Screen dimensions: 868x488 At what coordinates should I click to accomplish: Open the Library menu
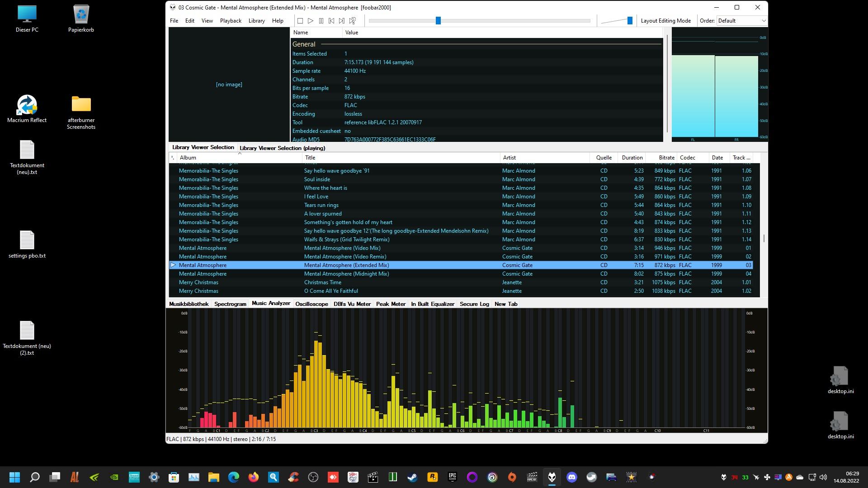tap(257, 21)
